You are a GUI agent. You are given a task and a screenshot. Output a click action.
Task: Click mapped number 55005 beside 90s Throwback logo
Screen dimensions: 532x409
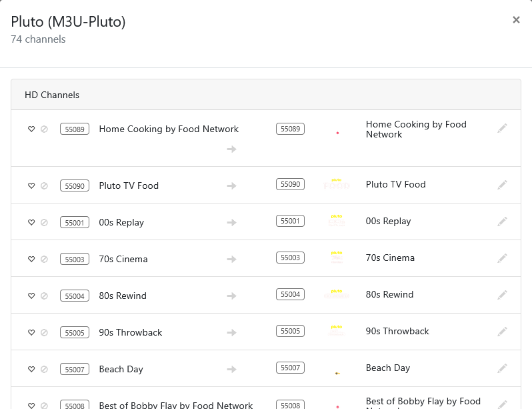point(291,331)
